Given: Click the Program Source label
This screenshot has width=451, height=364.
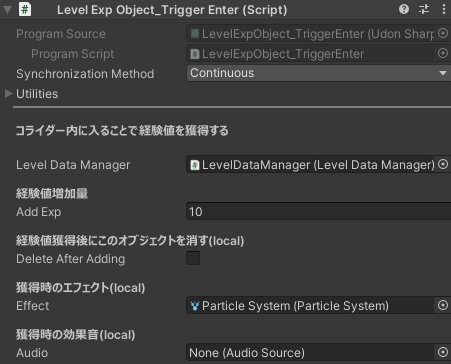Looking at the screenshot, I should (x=61, y=34).
